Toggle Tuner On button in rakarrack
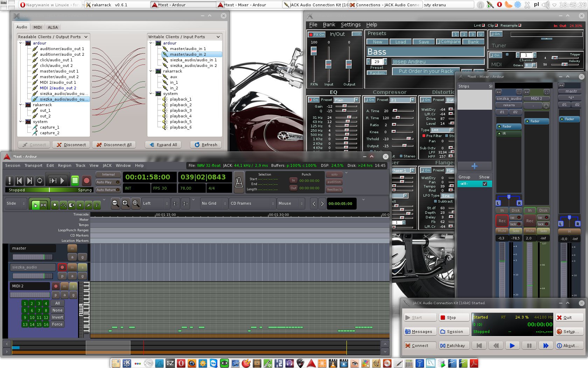Image resolution: width=588 pixels, height=368 pixels. point(495,34)
